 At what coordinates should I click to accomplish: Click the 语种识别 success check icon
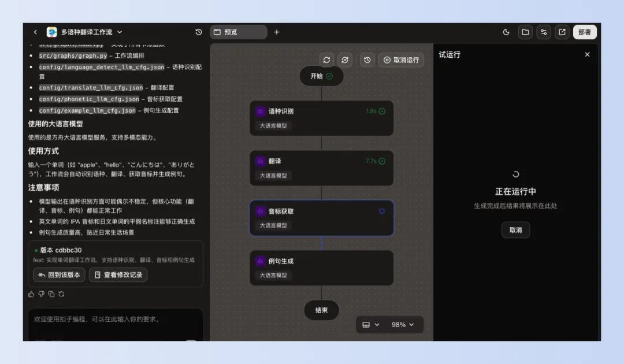click(x=382, y=112)
